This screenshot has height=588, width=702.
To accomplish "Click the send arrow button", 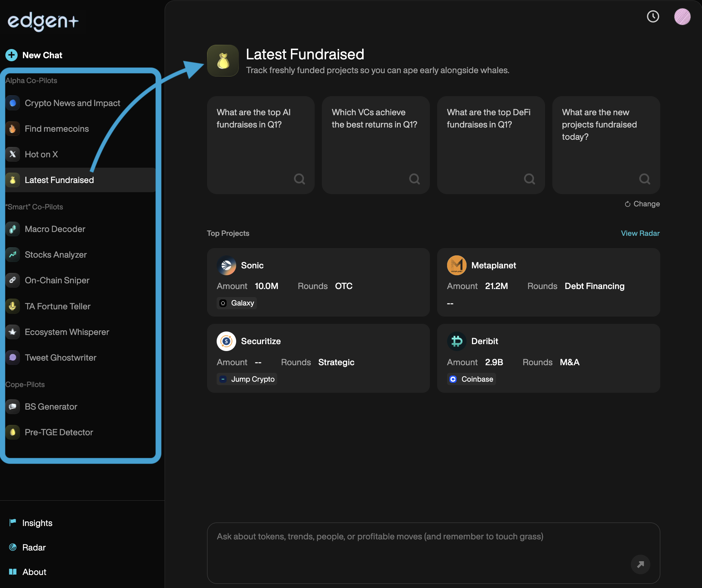I will tap(640, 564).
